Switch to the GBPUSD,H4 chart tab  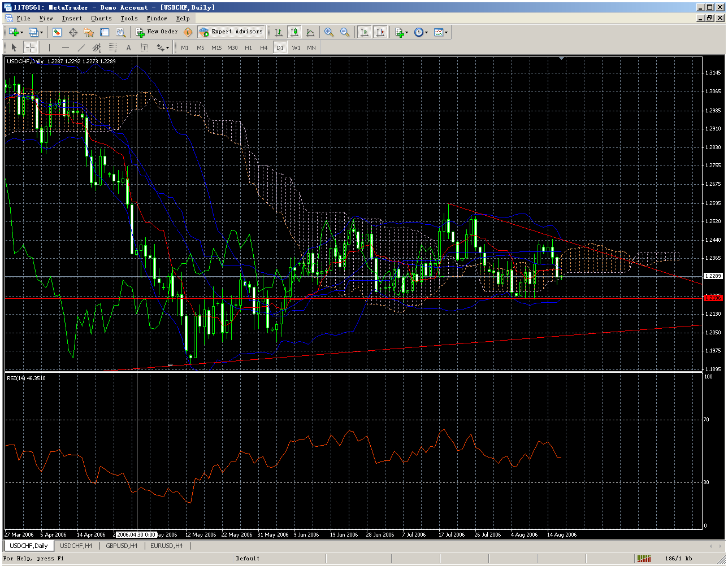coord(122,546)
